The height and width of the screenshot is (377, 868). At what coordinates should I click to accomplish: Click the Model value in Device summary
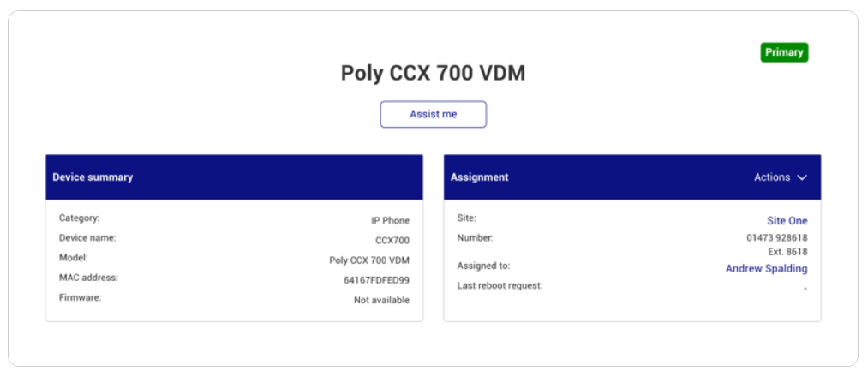click(x=369, y=260)
